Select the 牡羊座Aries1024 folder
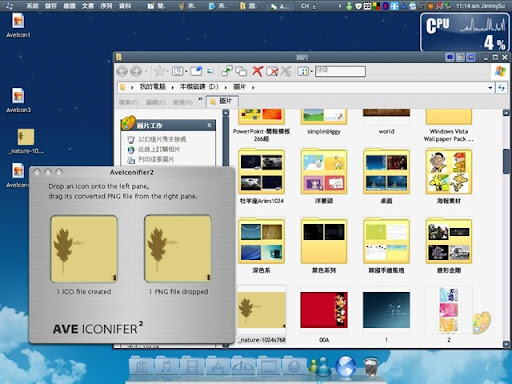 (261, 176)
